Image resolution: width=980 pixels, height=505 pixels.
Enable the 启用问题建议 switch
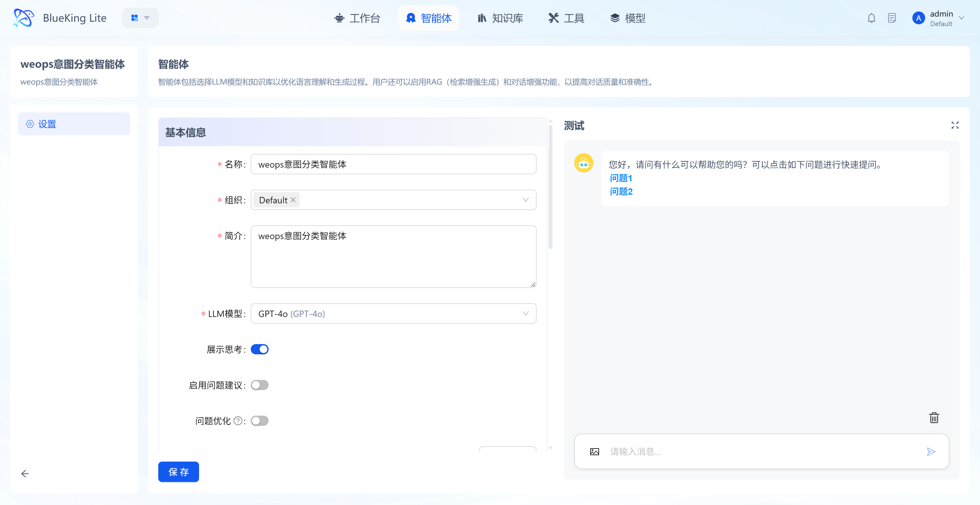259,385
